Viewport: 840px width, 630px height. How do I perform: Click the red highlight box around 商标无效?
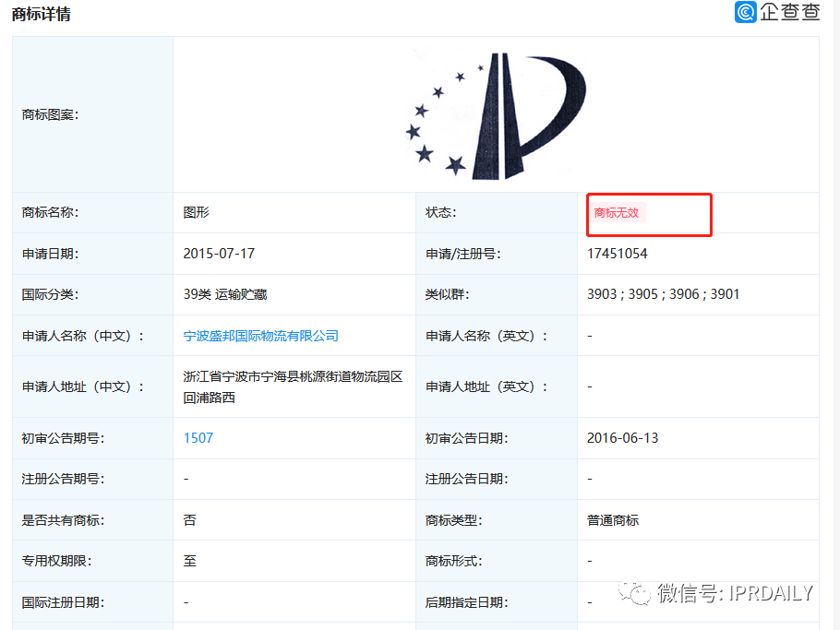point(649,214)
